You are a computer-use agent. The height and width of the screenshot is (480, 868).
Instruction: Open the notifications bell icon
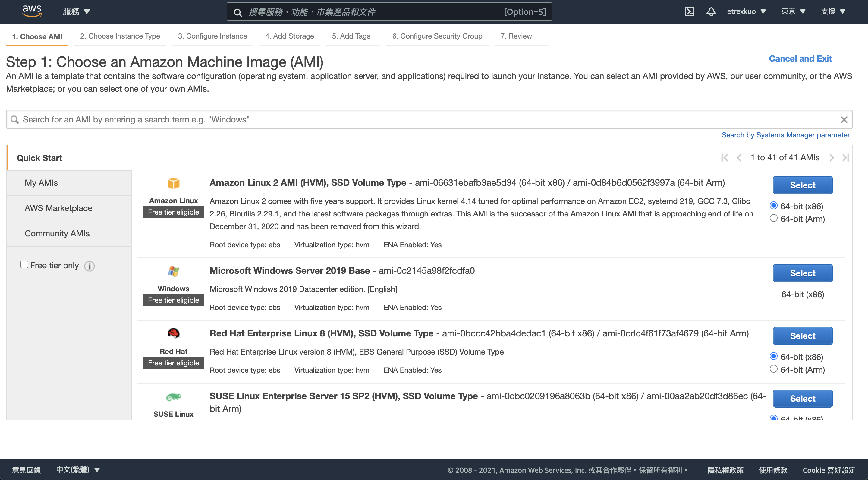tap(711, 11)
